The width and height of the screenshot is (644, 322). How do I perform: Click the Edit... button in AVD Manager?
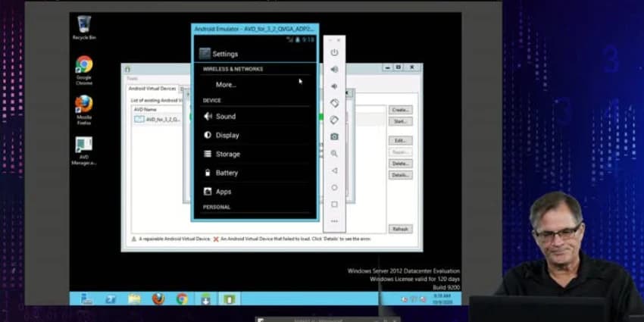coord(401,140)
